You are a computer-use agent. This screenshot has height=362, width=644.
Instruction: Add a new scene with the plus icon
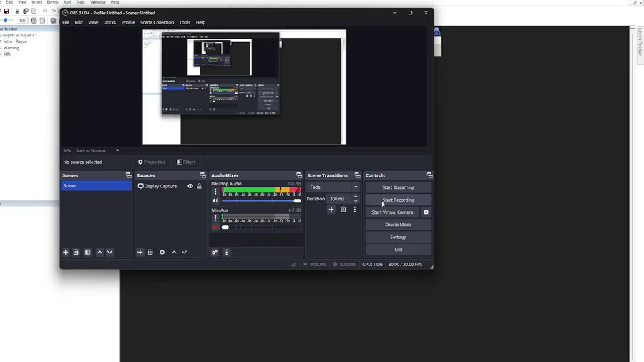66,252
